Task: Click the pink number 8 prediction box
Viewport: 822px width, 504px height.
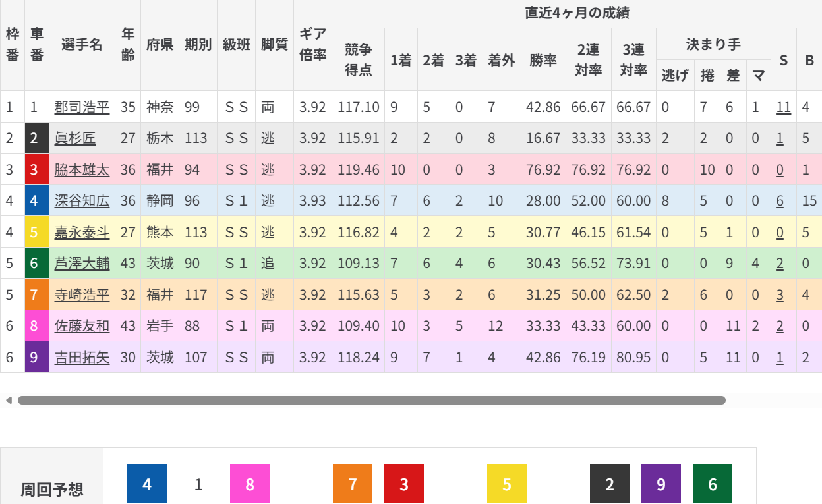Action: click(250, 484)
